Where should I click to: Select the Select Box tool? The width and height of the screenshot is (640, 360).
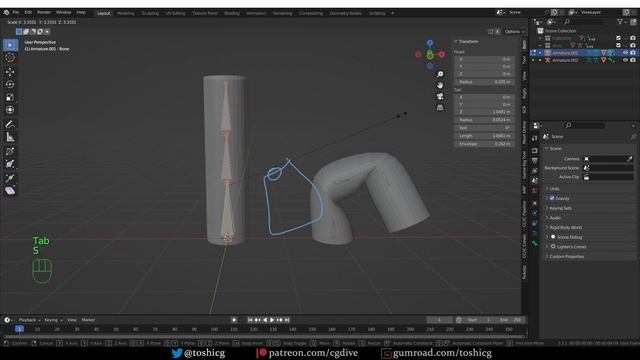[x=10, y=45]
